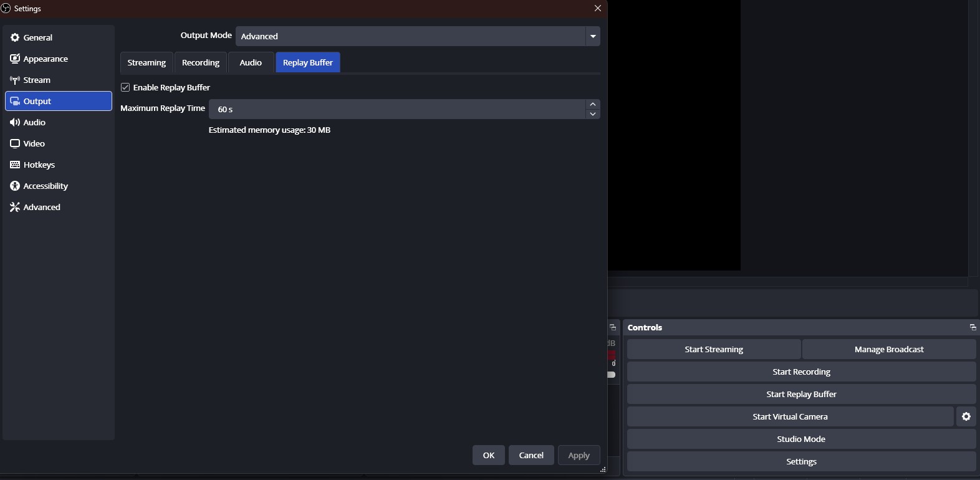Switch to the Audio output tab
Image resolution: width=980 pixels, height=480 pixels.
251,62
